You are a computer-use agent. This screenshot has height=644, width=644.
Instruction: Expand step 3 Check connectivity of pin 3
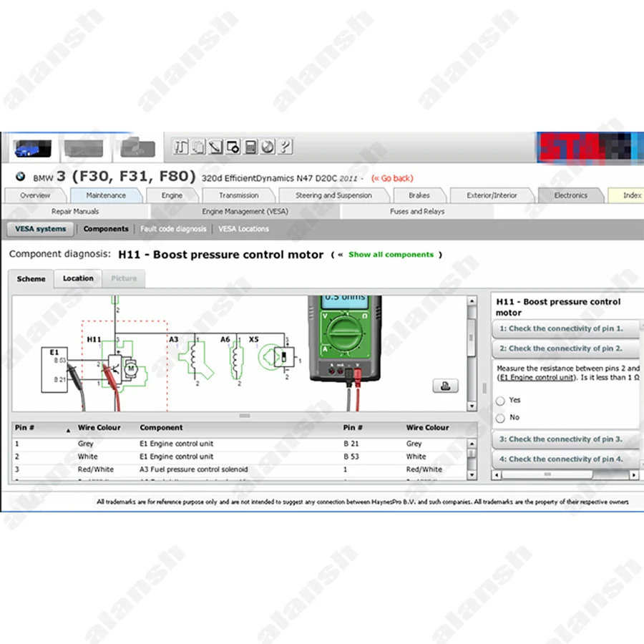(x=565, y=439)
